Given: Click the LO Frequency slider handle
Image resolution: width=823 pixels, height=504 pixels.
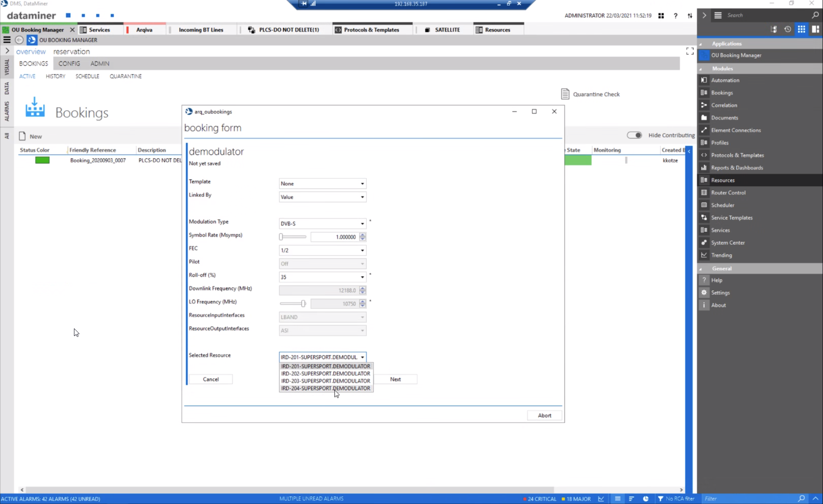Looking at the screenshot, I should 303,304.
